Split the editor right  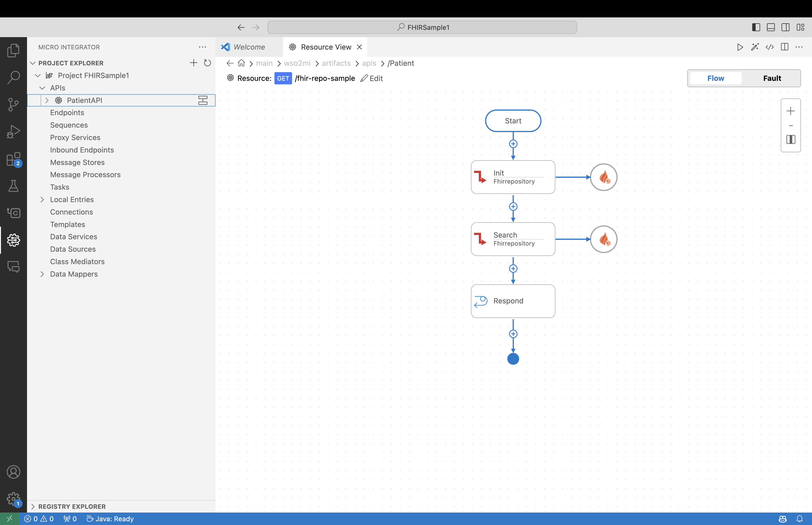785,47
